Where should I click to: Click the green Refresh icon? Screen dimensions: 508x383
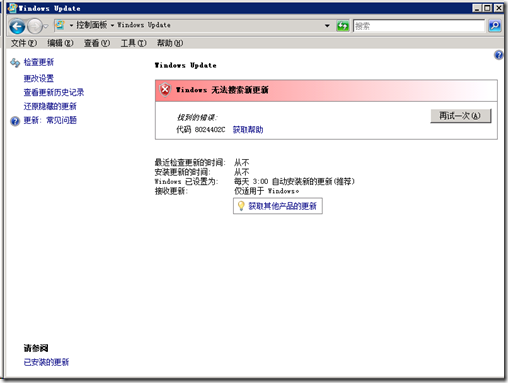(343, 26)
